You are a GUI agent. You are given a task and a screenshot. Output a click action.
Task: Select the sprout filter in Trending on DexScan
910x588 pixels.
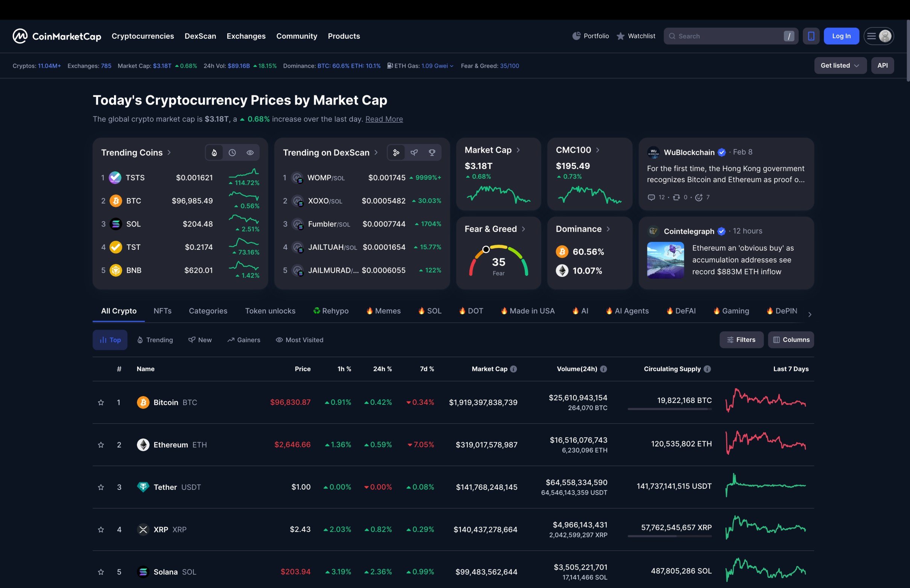tap(414, 153)
